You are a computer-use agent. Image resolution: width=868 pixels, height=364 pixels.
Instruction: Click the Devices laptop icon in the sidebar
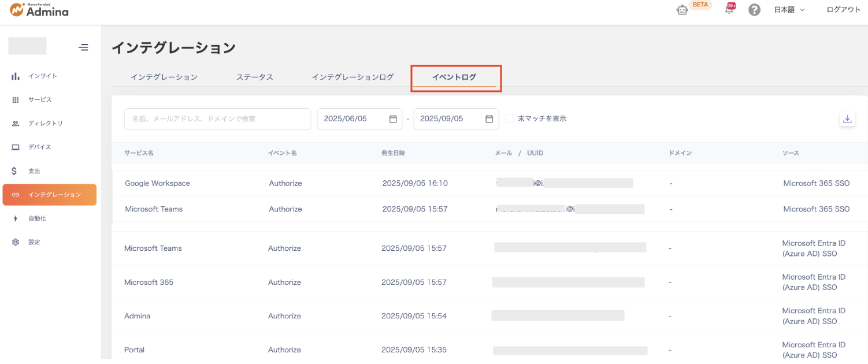click(x=16, y=147)
